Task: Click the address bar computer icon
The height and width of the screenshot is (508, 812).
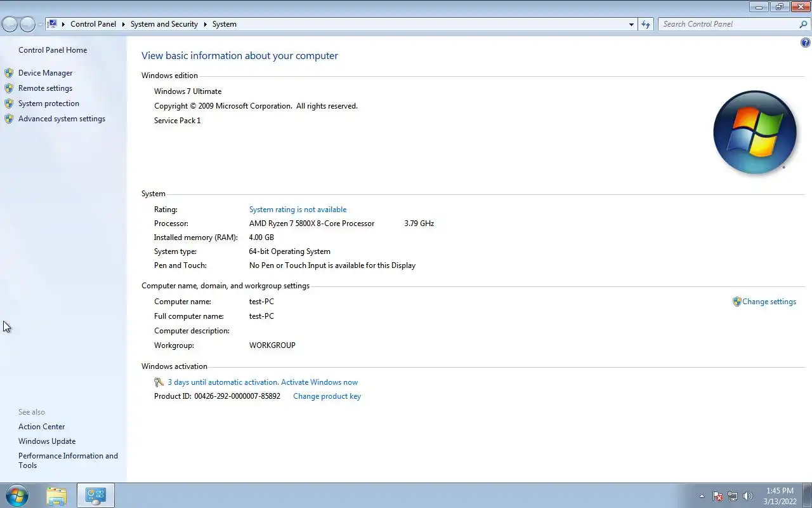Action: pyautogui.click(x=53, y=24)
